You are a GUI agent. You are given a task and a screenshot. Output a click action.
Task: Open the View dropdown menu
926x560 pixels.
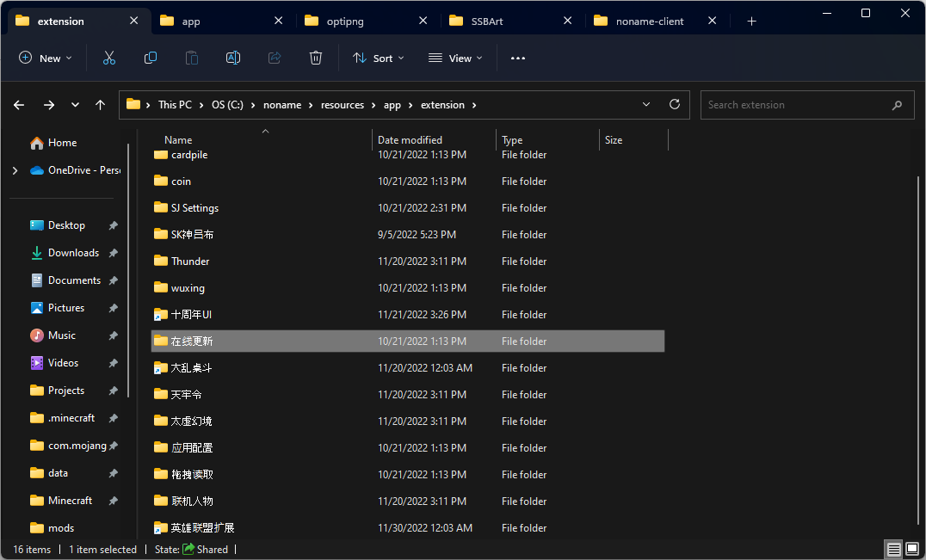click(x=455, y=58)
